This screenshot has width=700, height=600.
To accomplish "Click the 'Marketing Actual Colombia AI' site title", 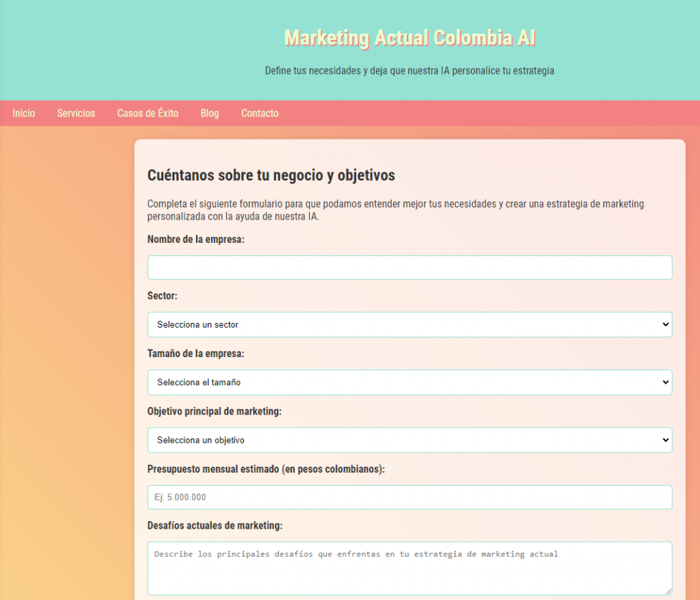I will (409, 38).
